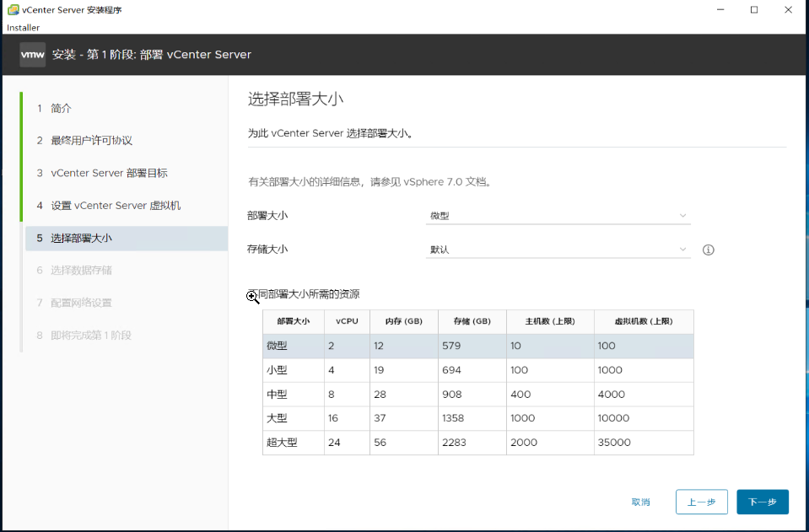Image resolution: width=809 pixels, height=532 pixels.
Task: Click storage value 2283 for 超大型
Action: [x=455, y=443]
